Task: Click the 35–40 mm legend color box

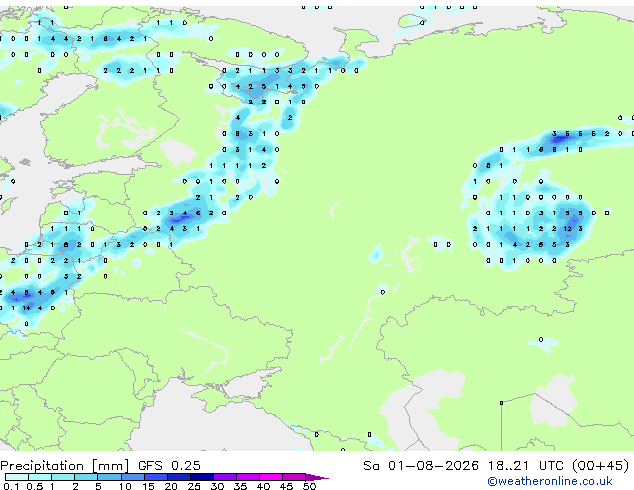Action: (x=248, y=477)
